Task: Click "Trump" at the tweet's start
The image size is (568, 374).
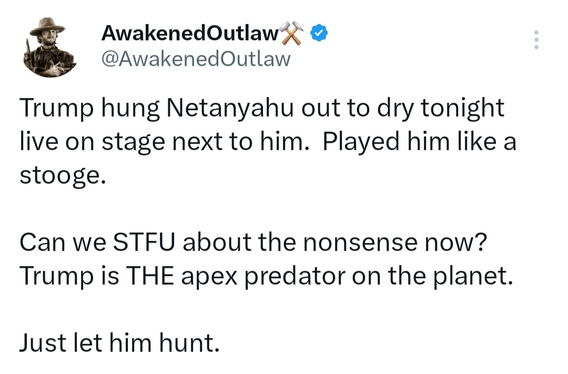Action: [57, 109]
